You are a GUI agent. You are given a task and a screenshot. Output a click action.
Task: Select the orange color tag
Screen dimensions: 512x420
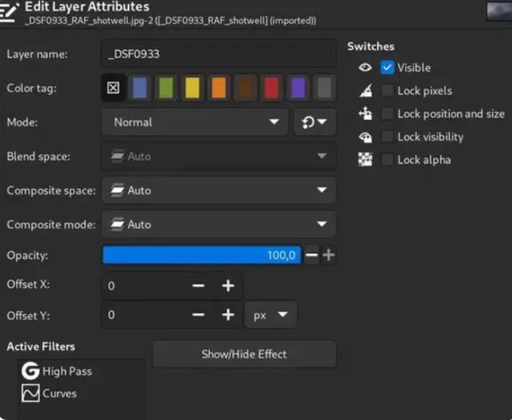pyautogui.click(x=219, y=88)
